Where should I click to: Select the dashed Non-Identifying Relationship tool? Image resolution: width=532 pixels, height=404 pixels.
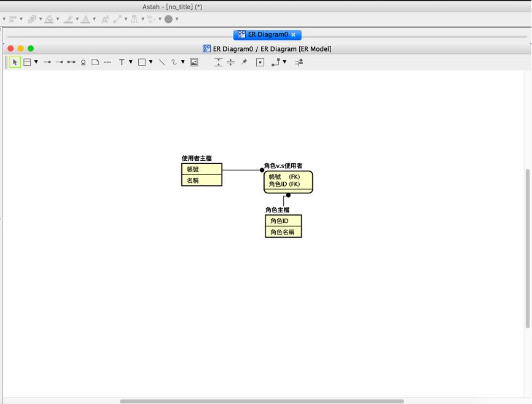[60, 62]
